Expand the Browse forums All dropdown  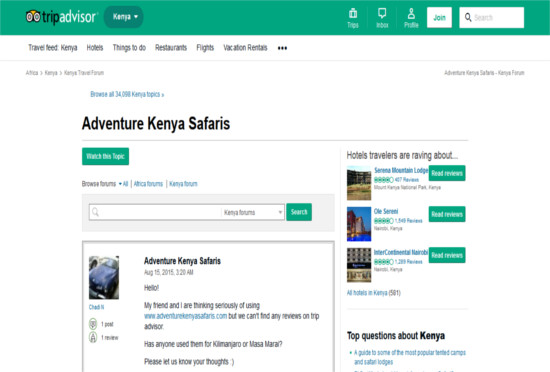[x=123, y=184]
